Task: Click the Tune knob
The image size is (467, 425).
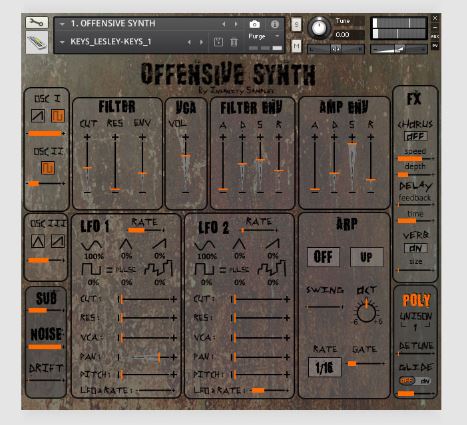Action: 319,28
